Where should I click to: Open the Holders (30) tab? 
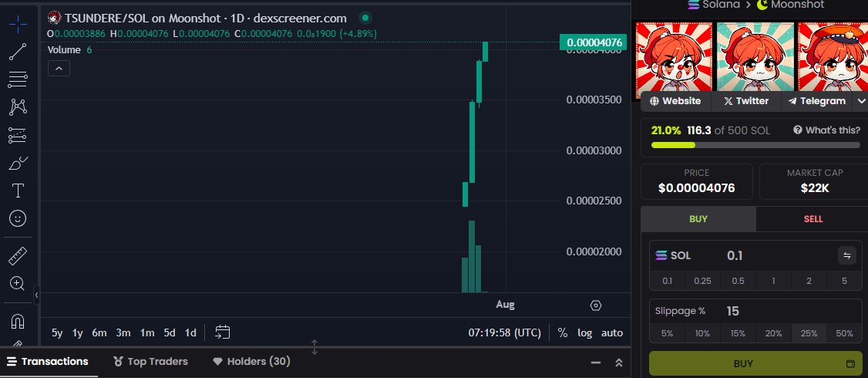251,362
